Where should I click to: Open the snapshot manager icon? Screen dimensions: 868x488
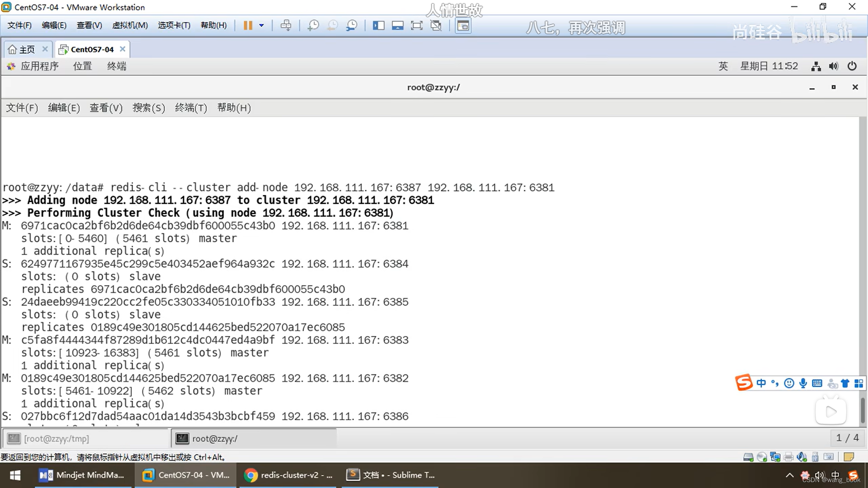pos(352,25)
